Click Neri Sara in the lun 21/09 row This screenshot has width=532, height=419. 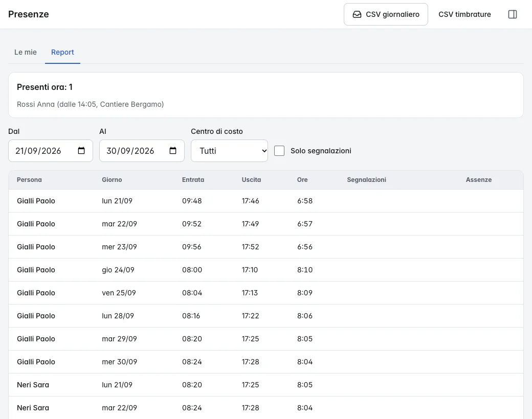tap(33, 385)
